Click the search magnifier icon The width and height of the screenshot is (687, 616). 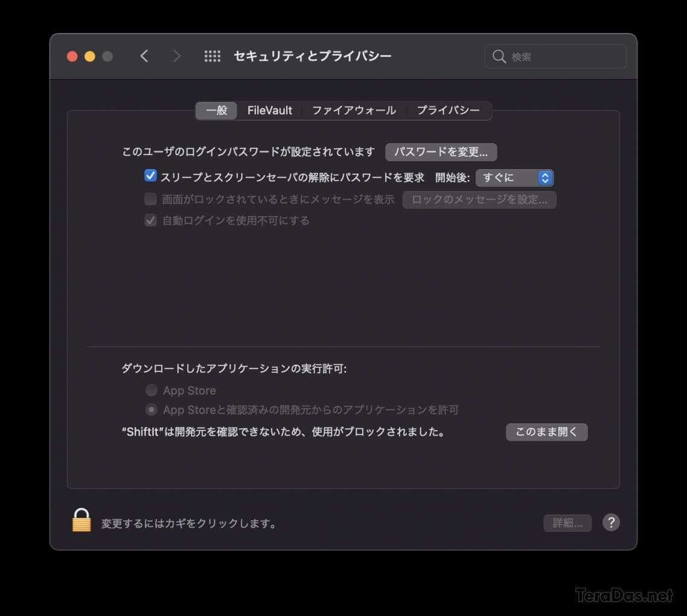499,57
